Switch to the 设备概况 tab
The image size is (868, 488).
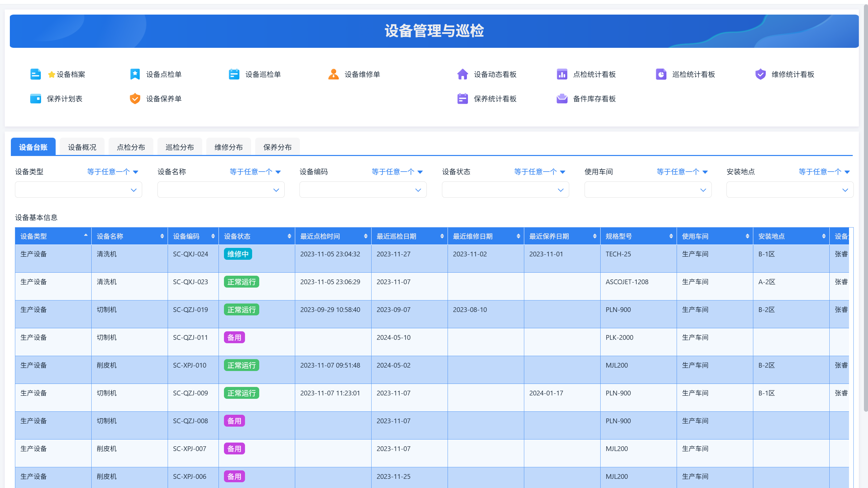click(x=82, y=147)
